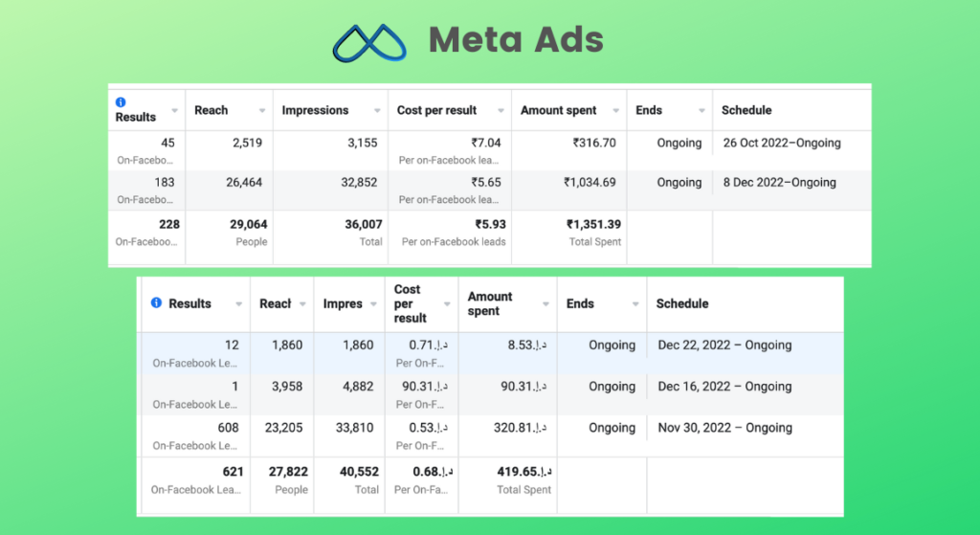Click the 26 Oct 2022–Ongoing schedule
This screenshot has width=980, height=535.
tap(782, 143)
